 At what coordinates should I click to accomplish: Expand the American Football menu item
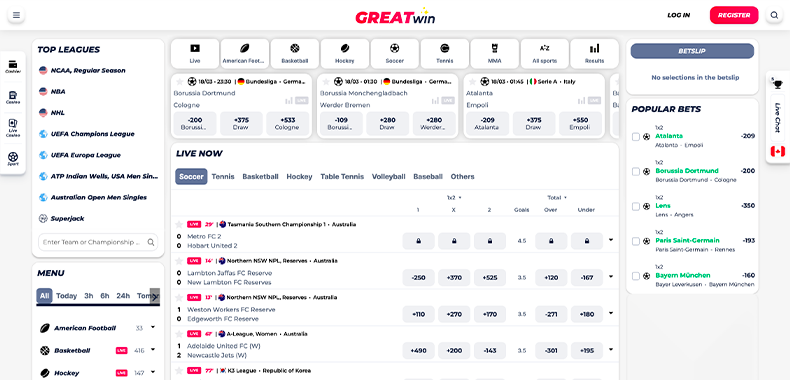coord(153,328)
